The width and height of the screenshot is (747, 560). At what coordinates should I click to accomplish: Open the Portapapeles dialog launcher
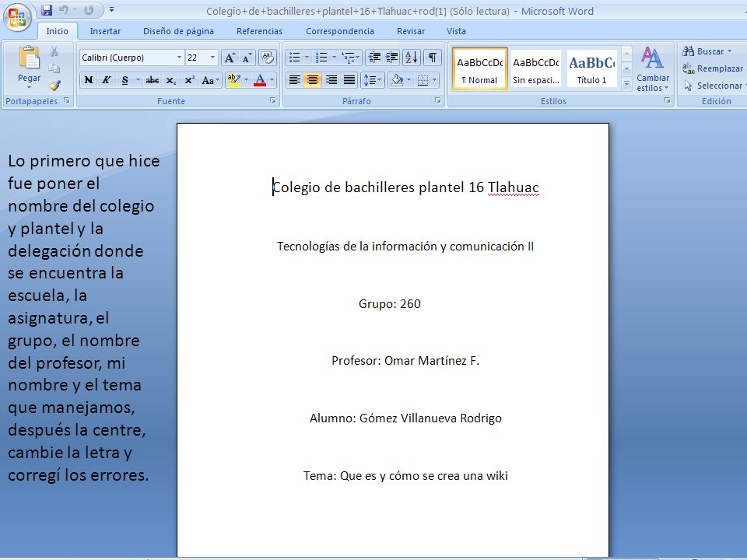67,101
